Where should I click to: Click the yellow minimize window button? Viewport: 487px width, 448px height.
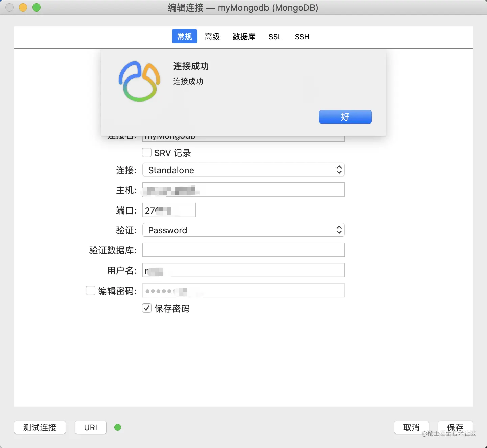(x=23, y=7)
